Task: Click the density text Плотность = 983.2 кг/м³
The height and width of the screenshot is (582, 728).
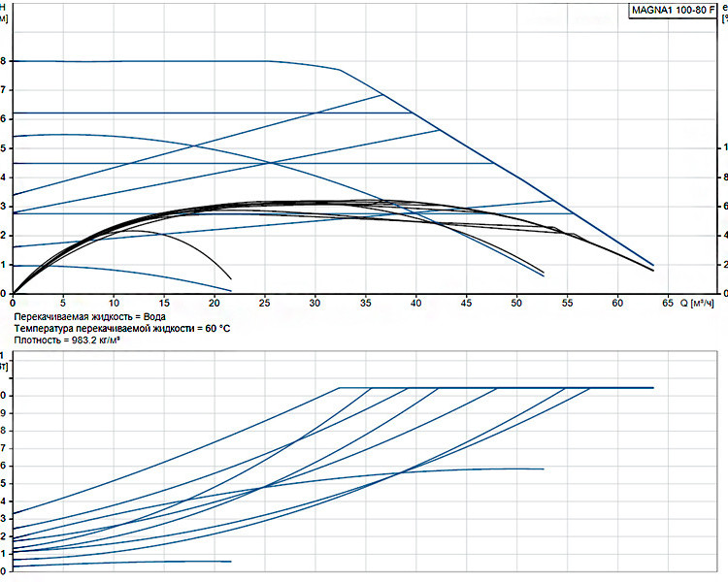Action: point(67,340)
